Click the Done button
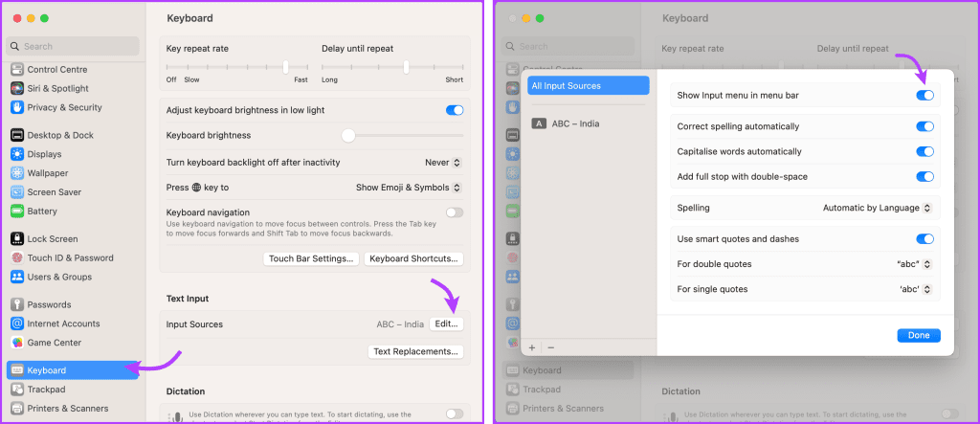The height and width of the screenshot is (424, 980). (x=919, y=335)
